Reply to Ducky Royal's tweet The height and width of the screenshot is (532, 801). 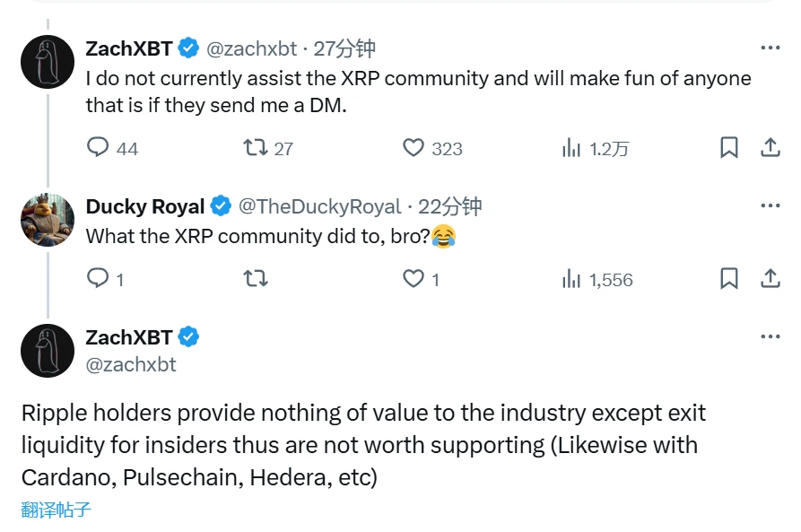[x=97, y=279]
